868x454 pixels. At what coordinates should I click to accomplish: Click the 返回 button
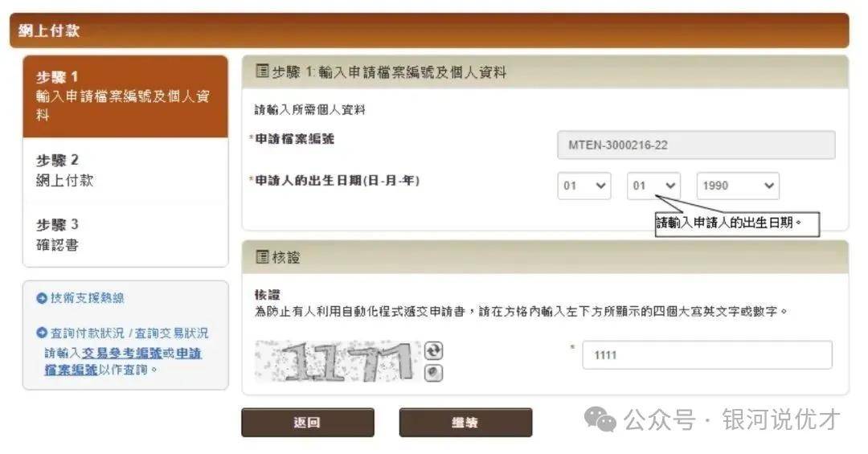click(x=308, y=423)
